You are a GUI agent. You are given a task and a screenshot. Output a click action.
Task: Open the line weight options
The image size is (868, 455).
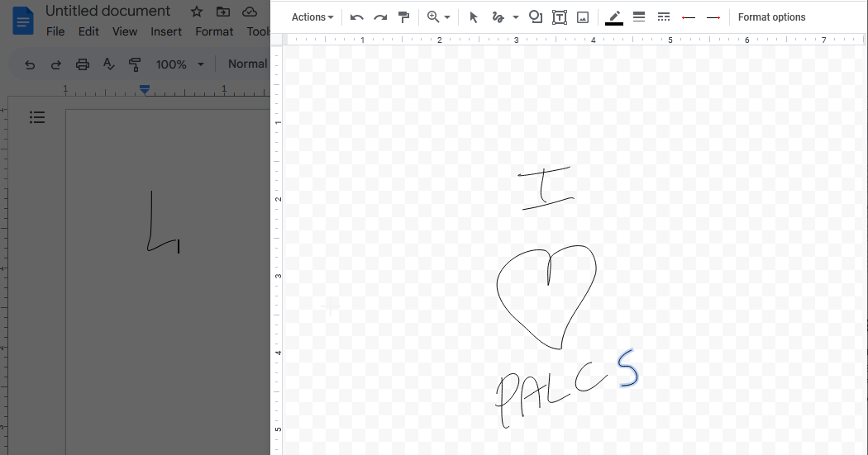pyautogui.click(x=639, y=17)
